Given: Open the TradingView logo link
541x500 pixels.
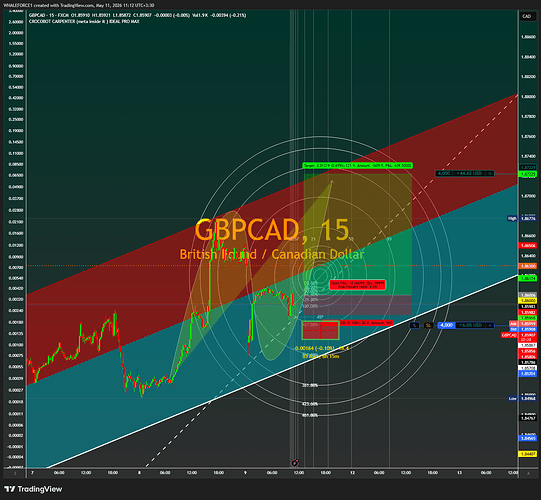Looking at the screenshot, I should click(33, 489).
